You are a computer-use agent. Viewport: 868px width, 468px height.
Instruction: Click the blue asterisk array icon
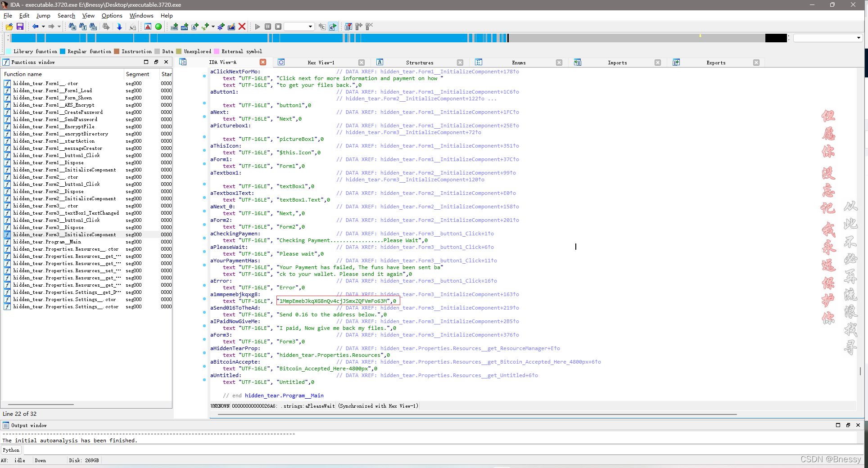point(221,27)
